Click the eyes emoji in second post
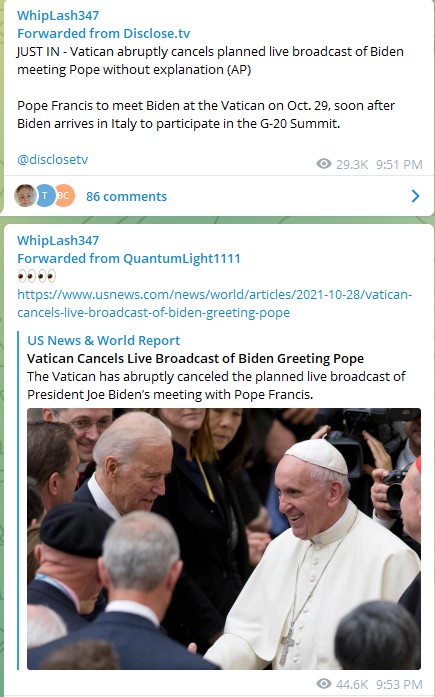 [37, 276]
